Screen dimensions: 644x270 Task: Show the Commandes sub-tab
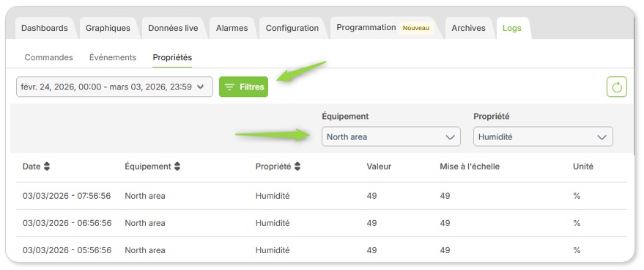click(x=49, y=57)
